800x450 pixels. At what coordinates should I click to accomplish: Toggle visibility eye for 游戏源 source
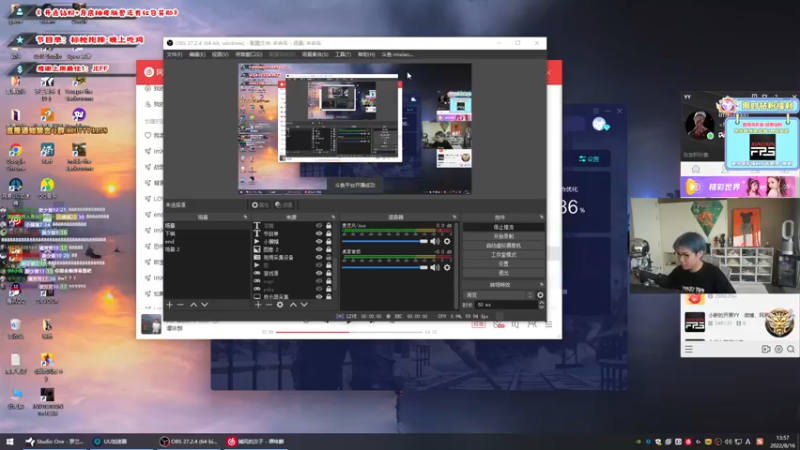pyautogui.click(x=319, y=273)
